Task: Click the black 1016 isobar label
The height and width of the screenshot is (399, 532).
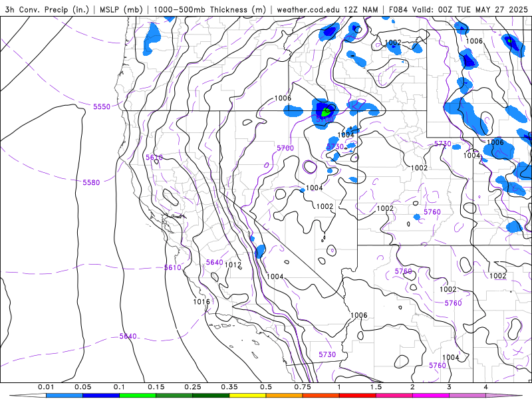Action: [201, 301]
